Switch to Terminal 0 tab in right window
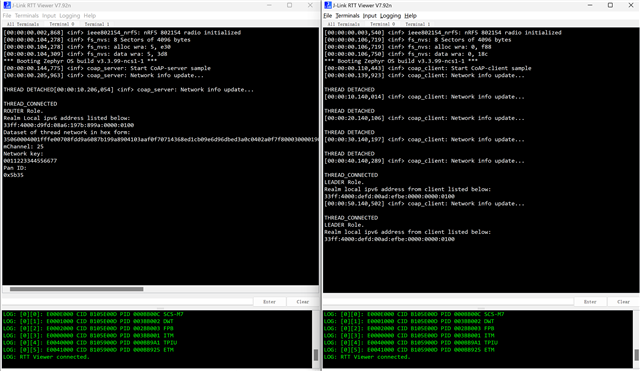 tap(382, 24)
